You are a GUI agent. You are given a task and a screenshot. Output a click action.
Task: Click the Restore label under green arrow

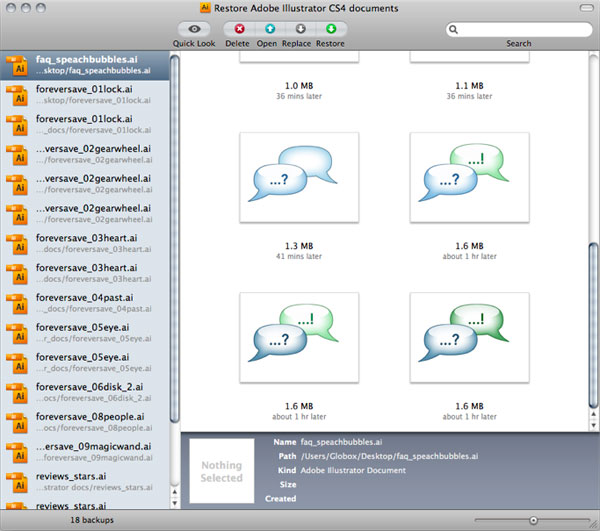pyautogui.click(x=330, y=44)
